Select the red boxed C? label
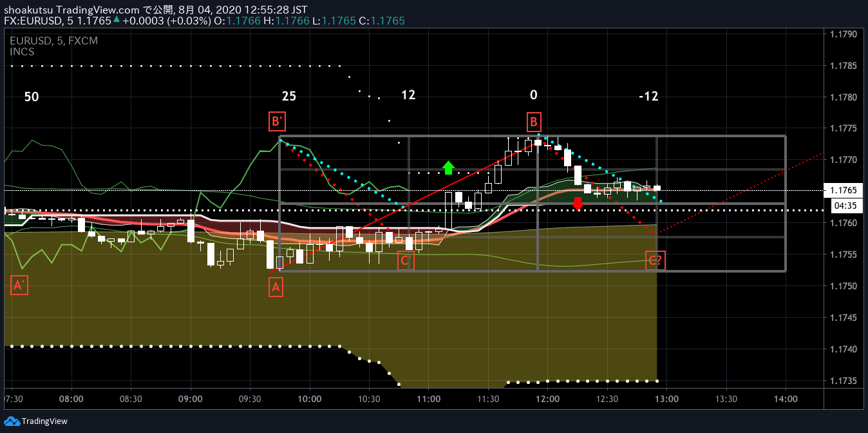 pyautogui.click(x=656, y=261)
